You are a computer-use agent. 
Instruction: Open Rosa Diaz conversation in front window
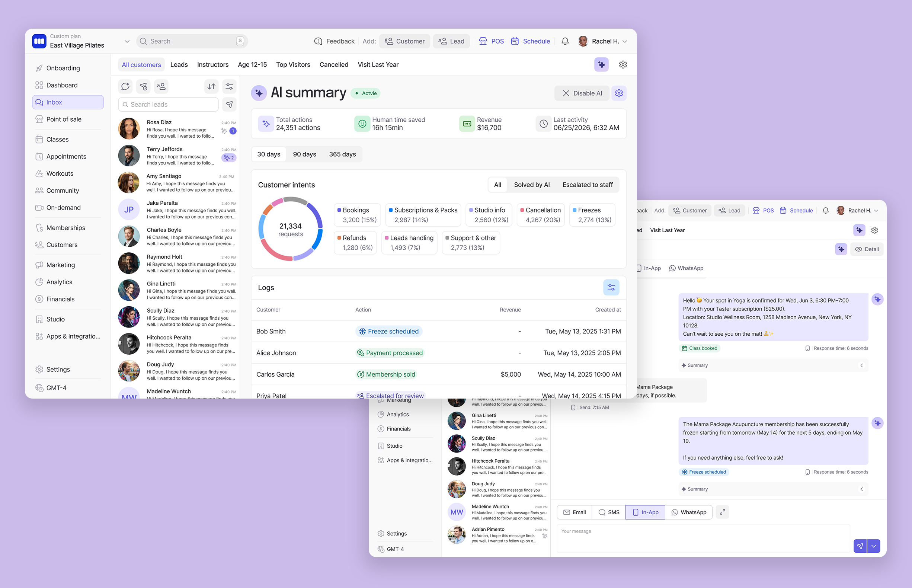click(177, 129)
